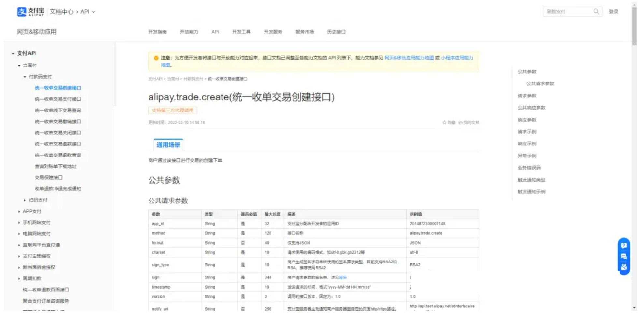
Task: Open the API dropdown in the header breadcrumb
Action: [88, 12]
